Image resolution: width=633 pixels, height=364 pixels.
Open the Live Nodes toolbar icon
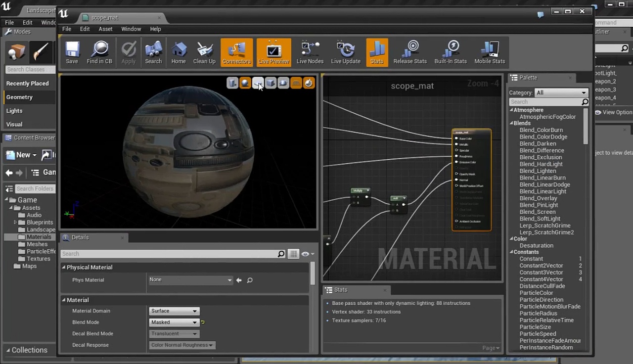click(310, 52)
